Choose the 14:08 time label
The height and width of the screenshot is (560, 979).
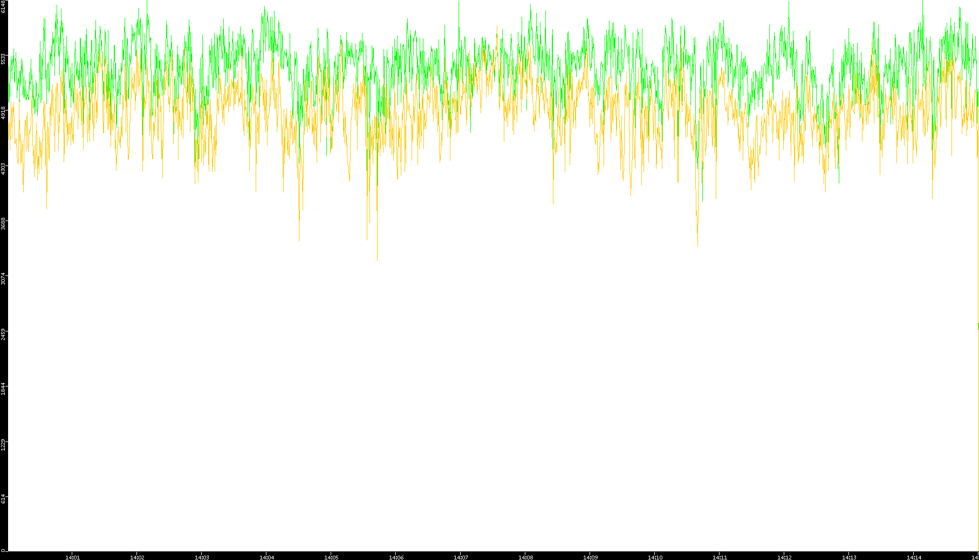tap(525, 557)
